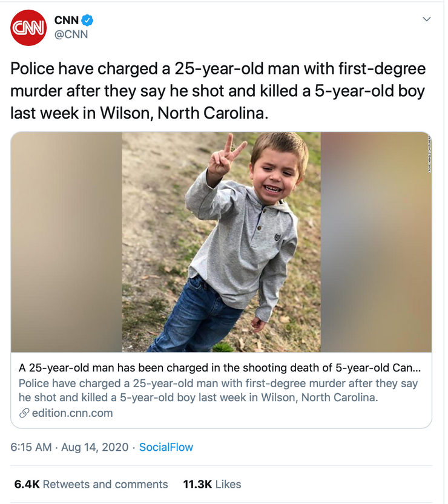This screenshot has width=448, height=504.
Task: Open the photo of the boy
Action: pos(222,242)
